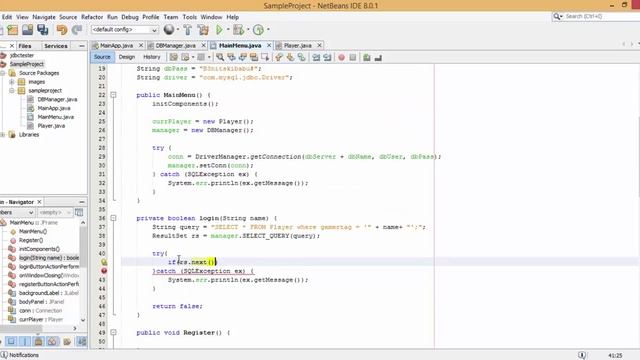Image resolution: width=640 pixels, height=360 pixels.
Task: Open the Run menu
Action: (x=112, y=17)
